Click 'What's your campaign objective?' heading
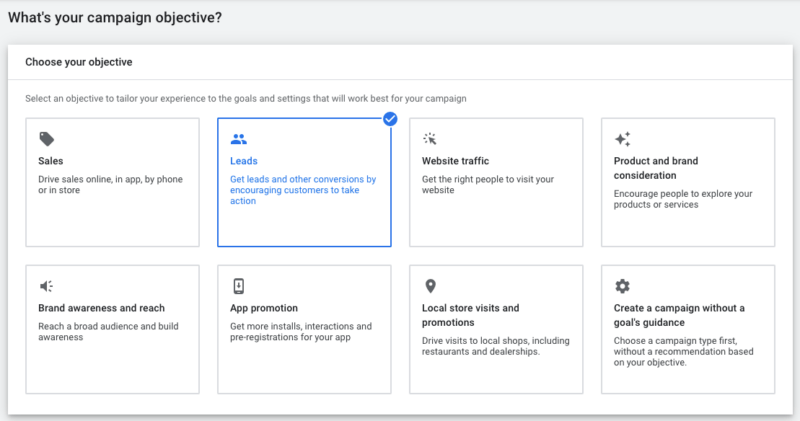Screen dimensions: 800x421 click(x=115, y=17)
